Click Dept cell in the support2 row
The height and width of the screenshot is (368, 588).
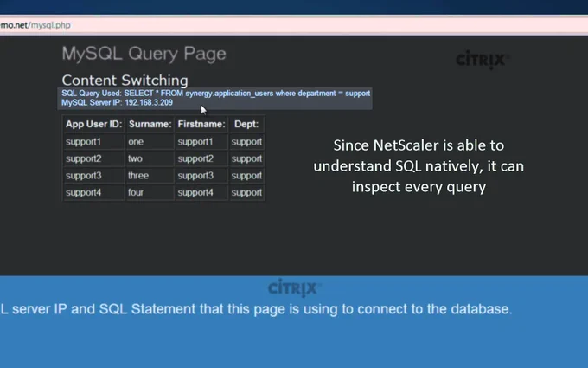[x=246, y=158]
